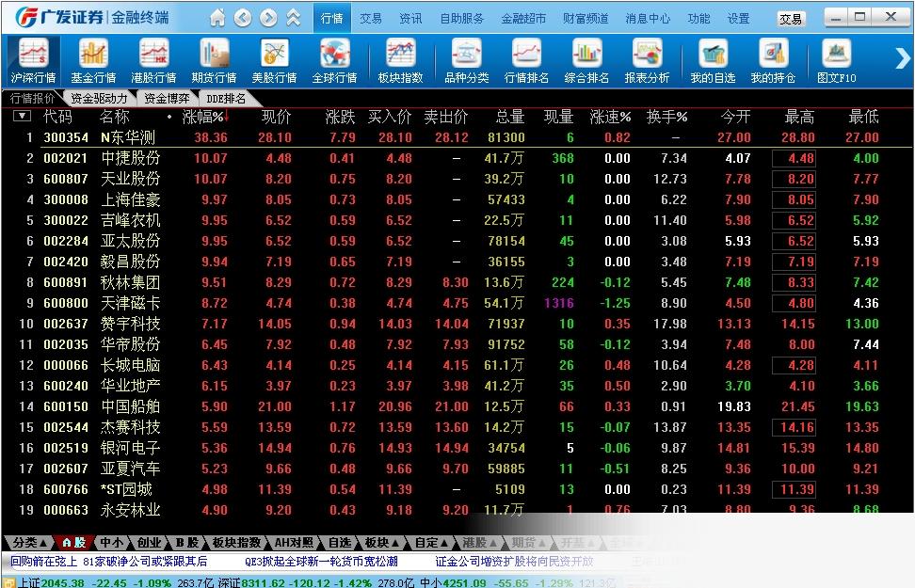Select B股 bottom tab
Screen dimensions: 915x588
(x=186, y=543)
